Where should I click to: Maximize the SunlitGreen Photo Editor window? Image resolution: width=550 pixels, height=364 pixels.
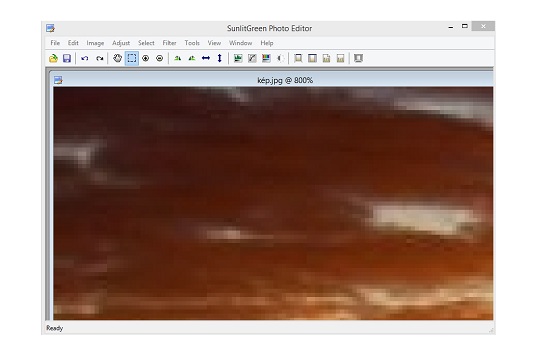(465, 26)
